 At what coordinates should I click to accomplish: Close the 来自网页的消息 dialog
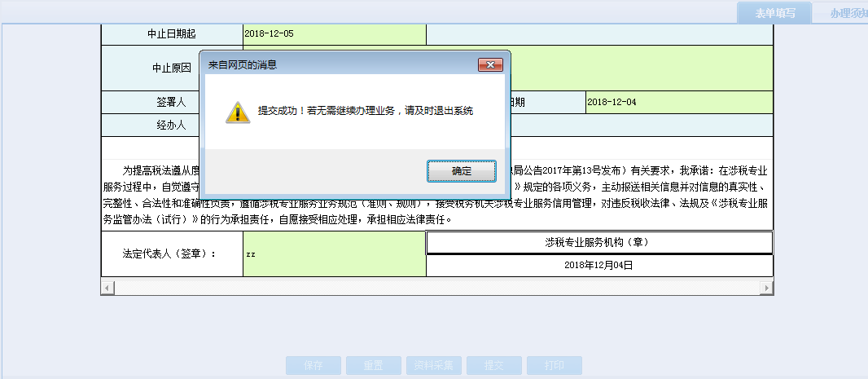[x=489, y=64]
